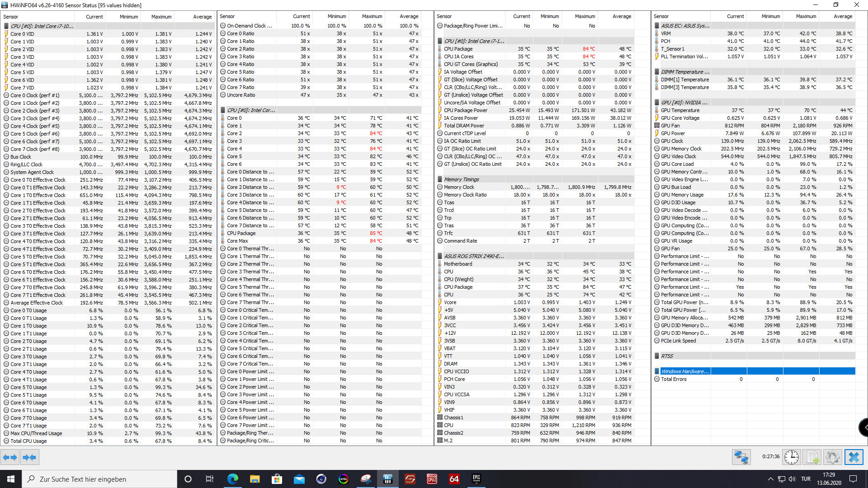868x488 pixels.
Task: Start logging with the sheet-plus icon
Action: pyautogui.click(x=812, y=457)
